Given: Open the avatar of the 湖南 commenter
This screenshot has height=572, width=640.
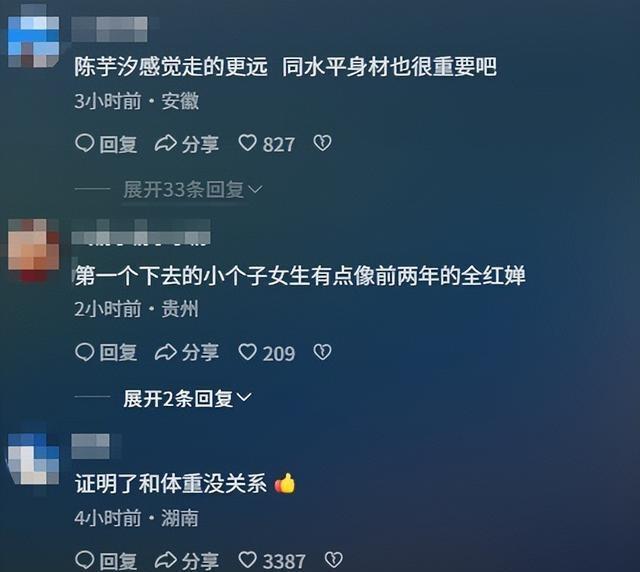Looking at the screenshot, I should point(33,460).
